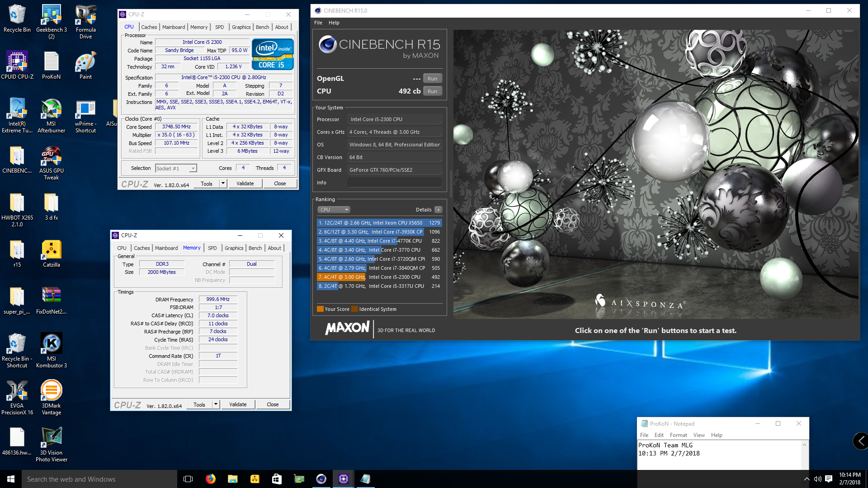868x488 pixels.
Task: Switch to Cinebench via taskbar icon
Action: tap(321, 479)
